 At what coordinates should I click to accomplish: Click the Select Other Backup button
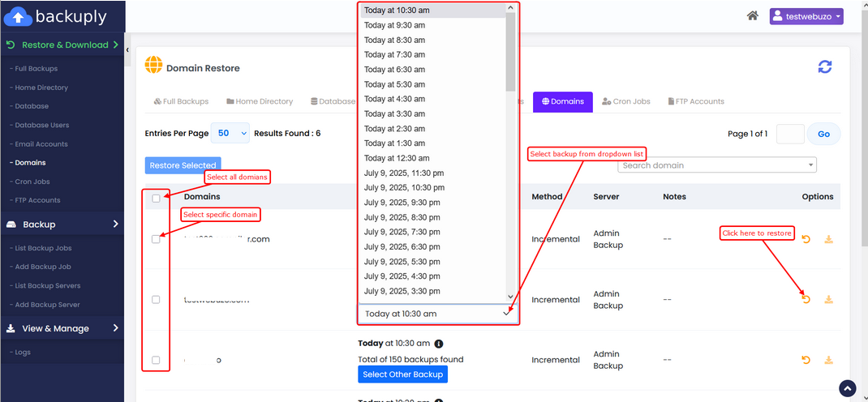click(x=402, y=374)
